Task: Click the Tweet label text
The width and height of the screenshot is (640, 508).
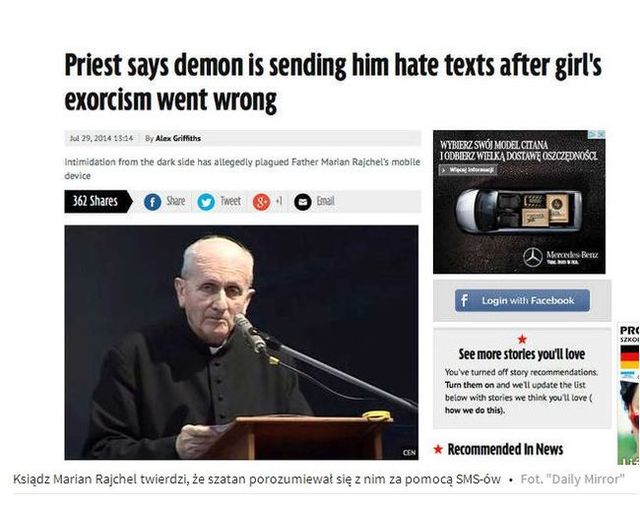Action: point(231,201)
